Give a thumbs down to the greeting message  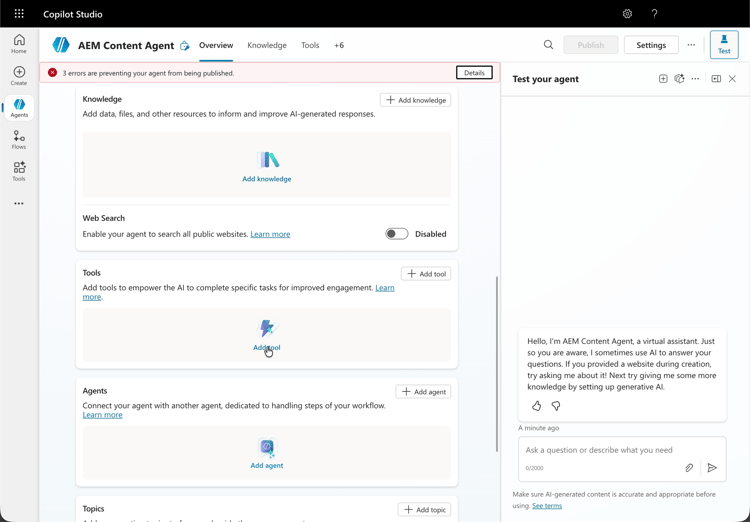coord(556,406)
